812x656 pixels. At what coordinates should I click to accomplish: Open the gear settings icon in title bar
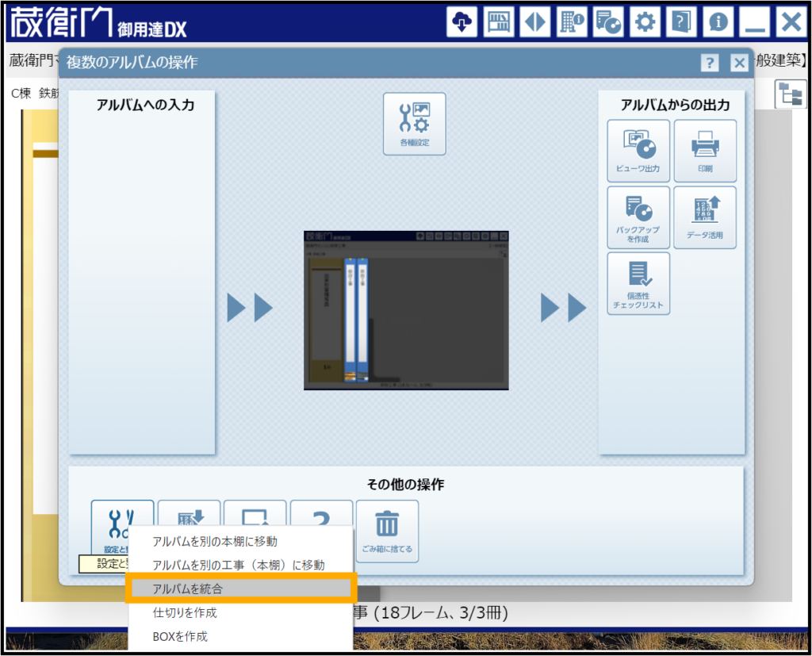[x=645, y=21]
